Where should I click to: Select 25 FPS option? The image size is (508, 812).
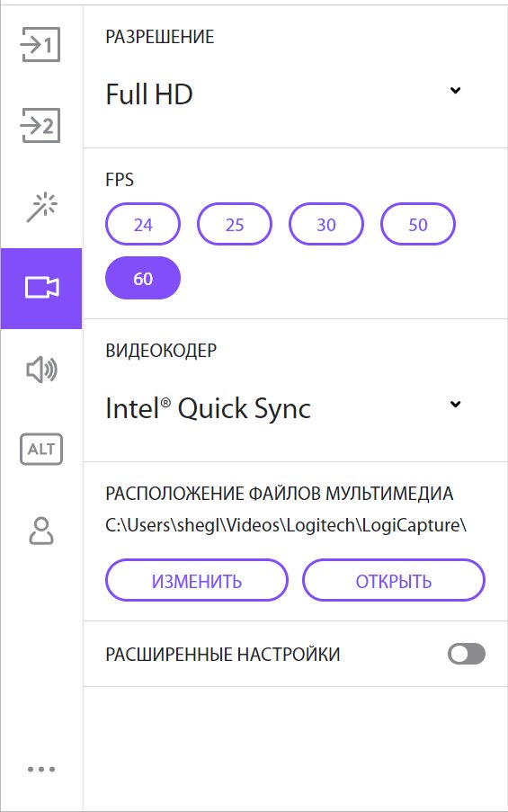click(235, 224)
